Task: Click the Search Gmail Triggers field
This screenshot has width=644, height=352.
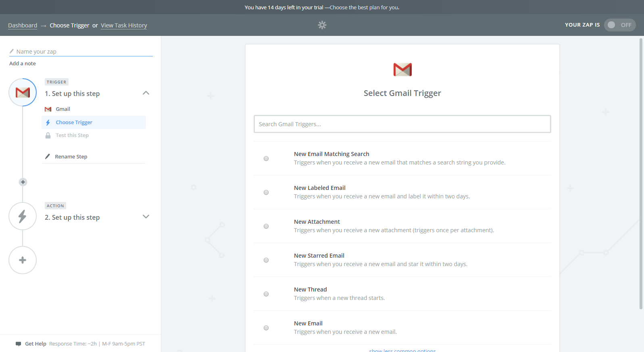Action: click(402, 124)
